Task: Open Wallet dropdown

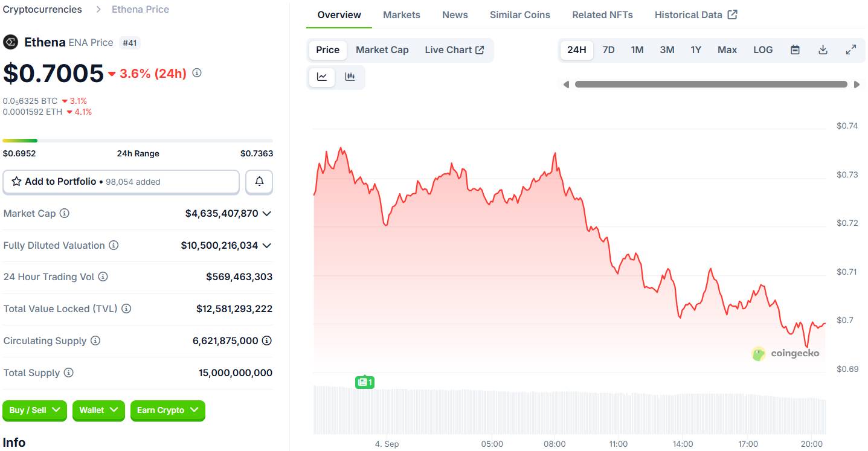Action: click(98, 411)
